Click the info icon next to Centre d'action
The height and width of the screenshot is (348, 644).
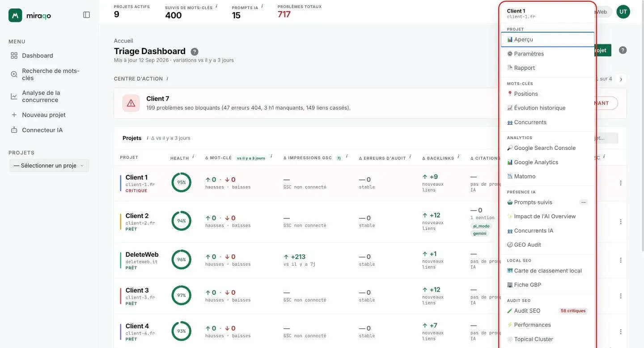(x=167, y=79)
